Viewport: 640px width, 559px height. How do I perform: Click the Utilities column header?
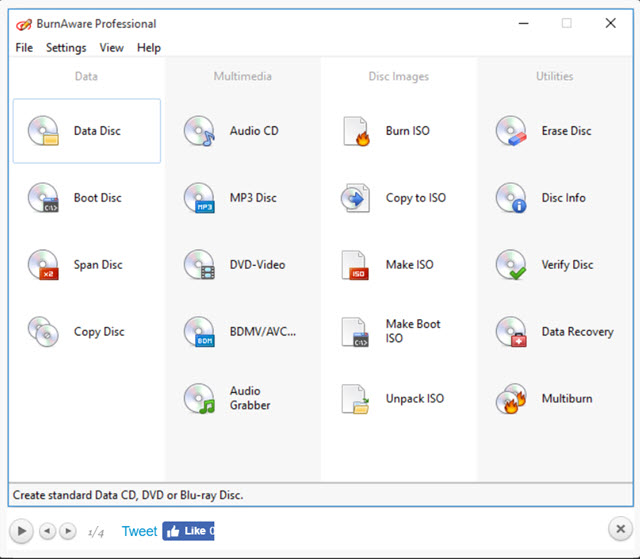click(x=555, y=76)
